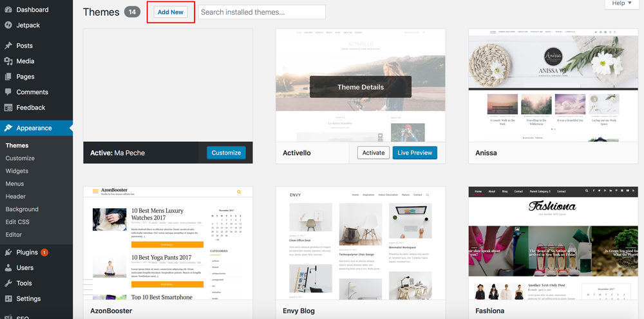This screenshot has width=644, height=319.
Task: Select the Themes submenu item
Action: point(17,146)
